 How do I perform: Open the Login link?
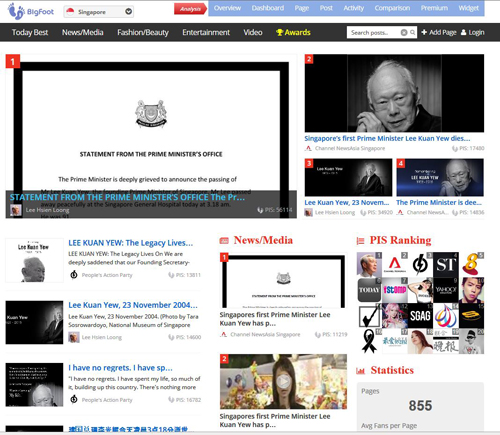pos(473,32)
